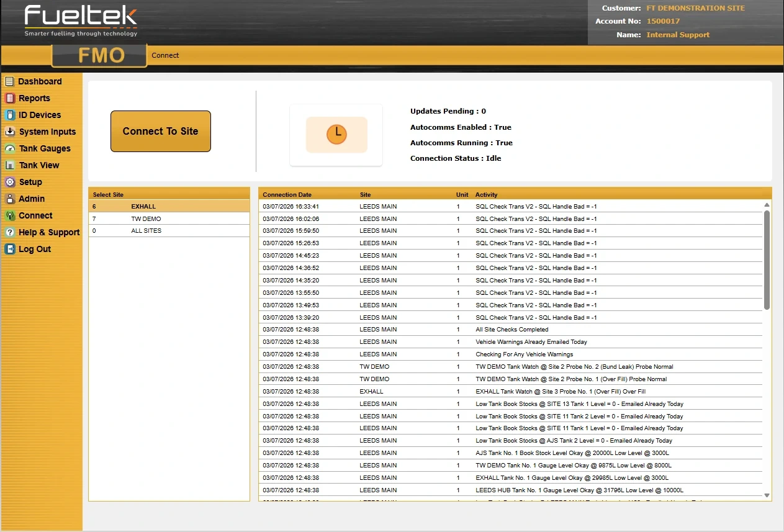Image resolution: width=784 pixels, height=532 pixels.
Task: Click the Fueltek logo
Action: click(x=81, y=20)
